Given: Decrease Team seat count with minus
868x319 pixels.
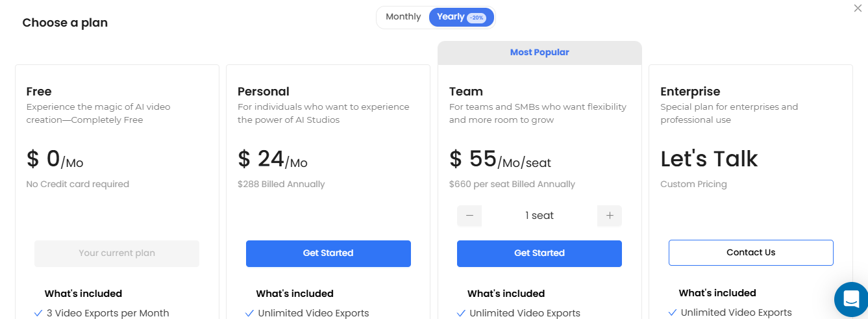Looking at the screenshot, I should pos(469,216).
